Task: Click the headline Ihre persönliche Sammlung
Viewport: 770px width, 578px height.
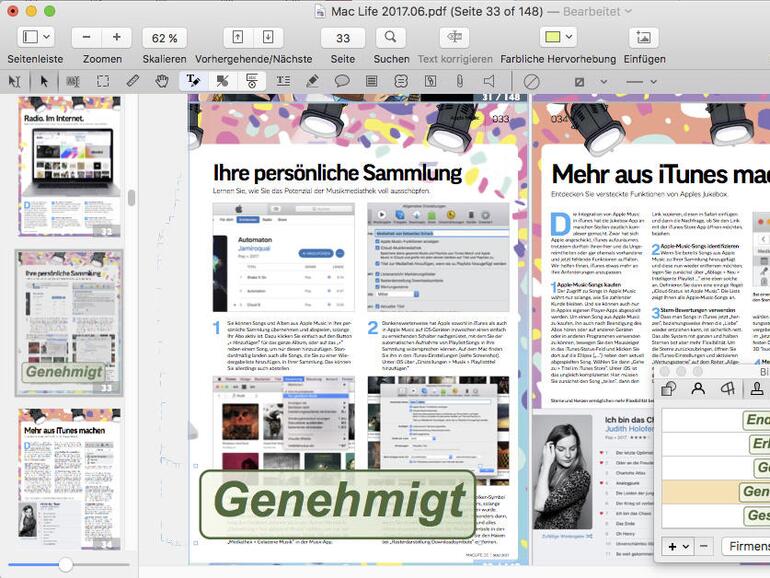Action: click(x=337, y=173)
